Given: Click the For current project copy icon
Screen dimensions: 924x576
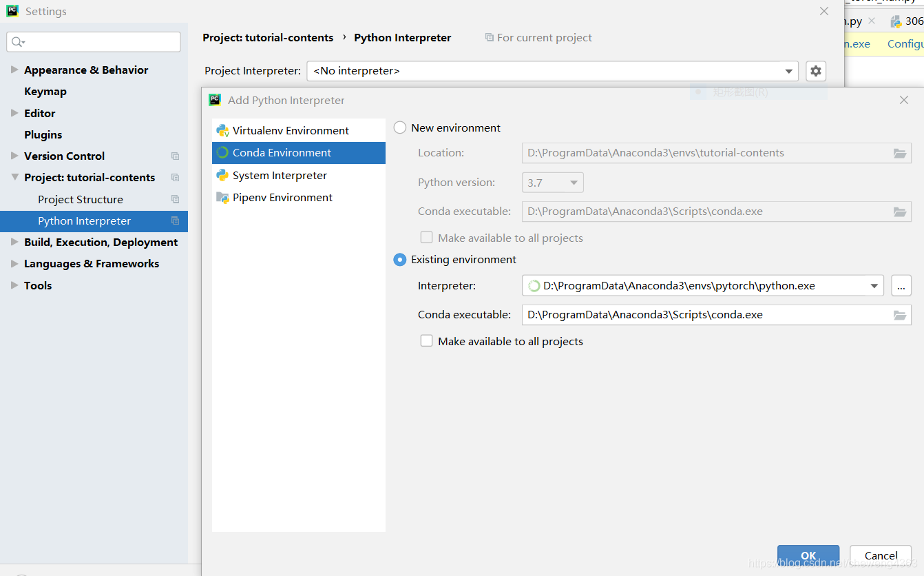Looking at the screenshot, I should point(489,37).
